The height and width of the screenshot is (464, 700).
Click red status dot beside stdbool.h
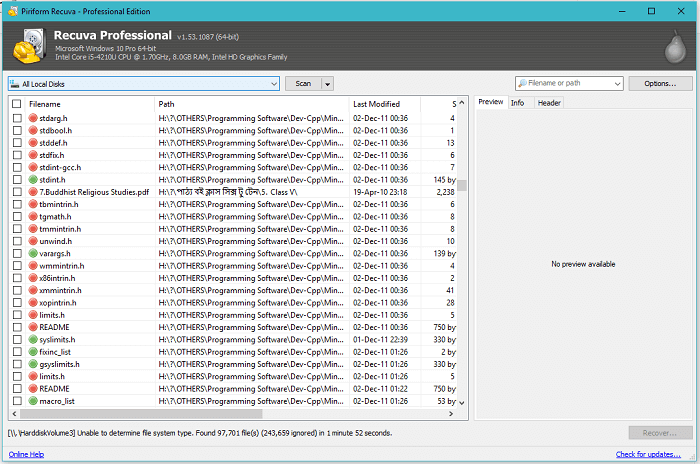(x=33, y=130)
